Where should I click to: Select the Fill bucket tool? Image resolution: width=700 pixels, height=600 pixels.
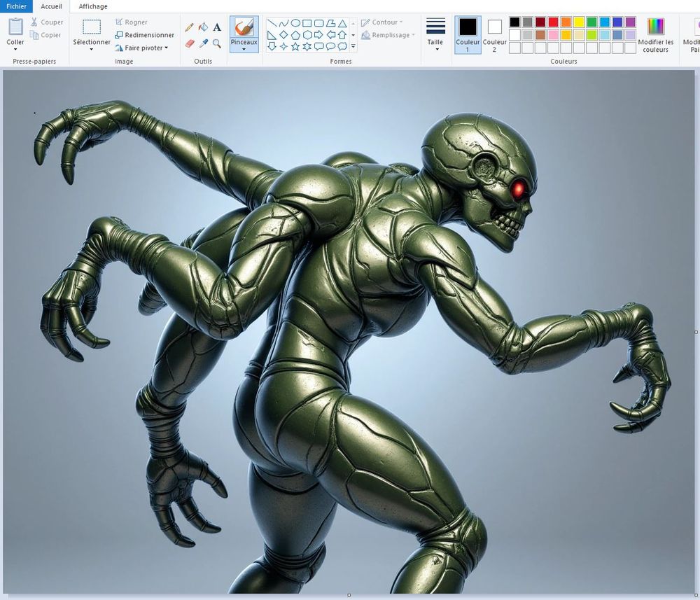pos(203,27)
